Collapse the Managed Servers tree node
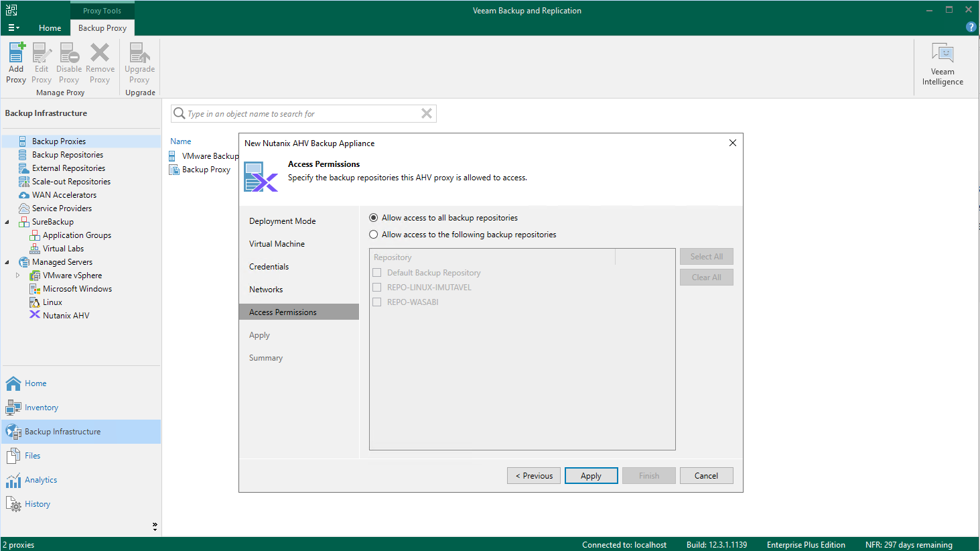The height and width of the screenshot is (551, 980). 7,262
